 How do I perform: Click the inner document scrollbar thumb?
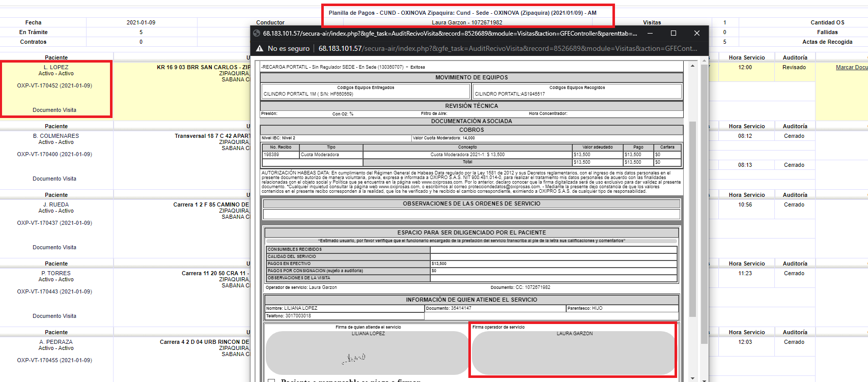pos(692,219)
